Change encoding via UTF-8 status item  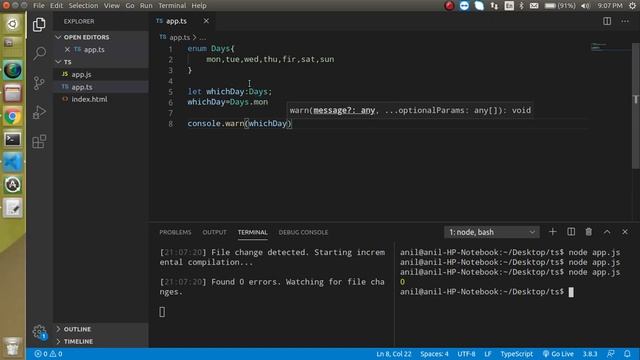tap(466, 354)
